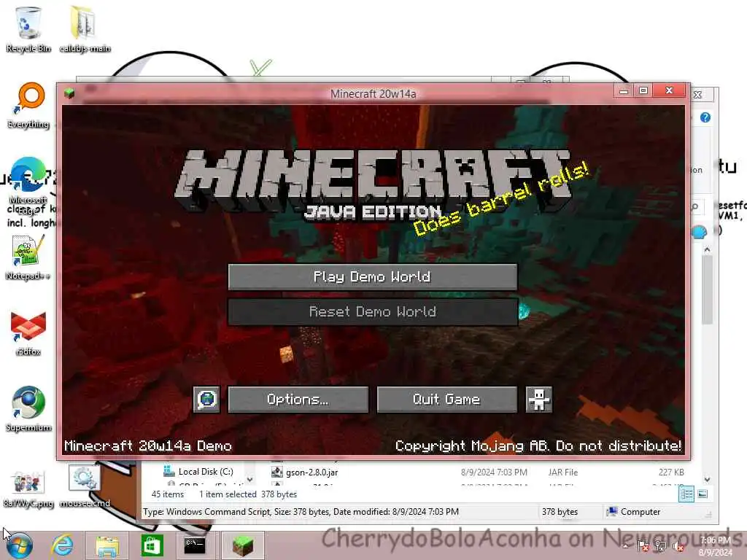
Task: Launch Notepad++ desktop shortcut
Action: pyautogui.click(x=28, y=257)
